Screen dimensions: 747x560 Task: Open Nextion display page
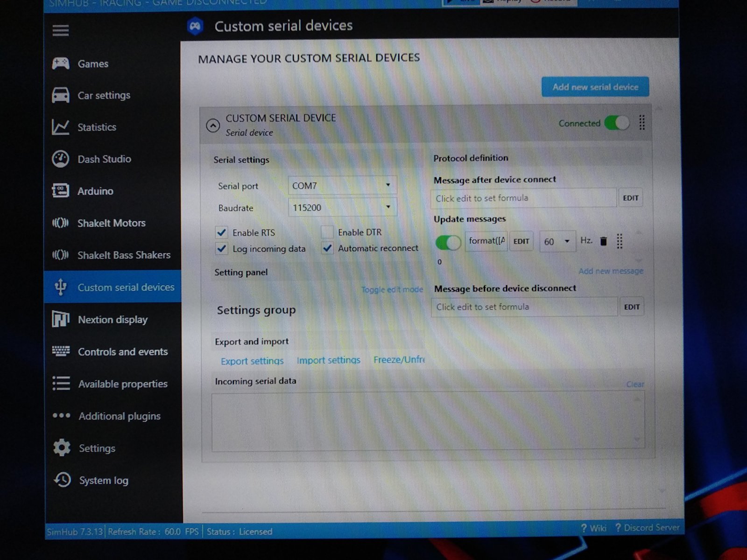tap(113, 320)
